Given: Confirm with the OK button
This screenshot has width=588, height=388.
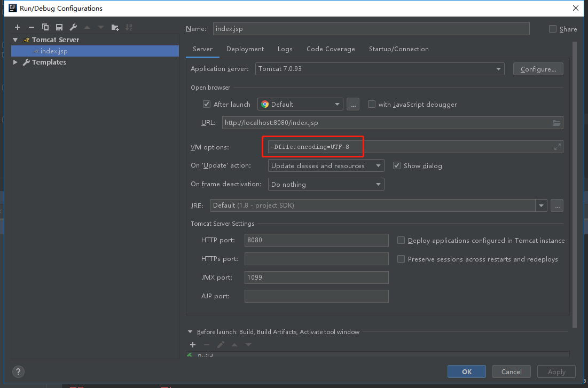Looking at the screenshot, I should (466, 371).
